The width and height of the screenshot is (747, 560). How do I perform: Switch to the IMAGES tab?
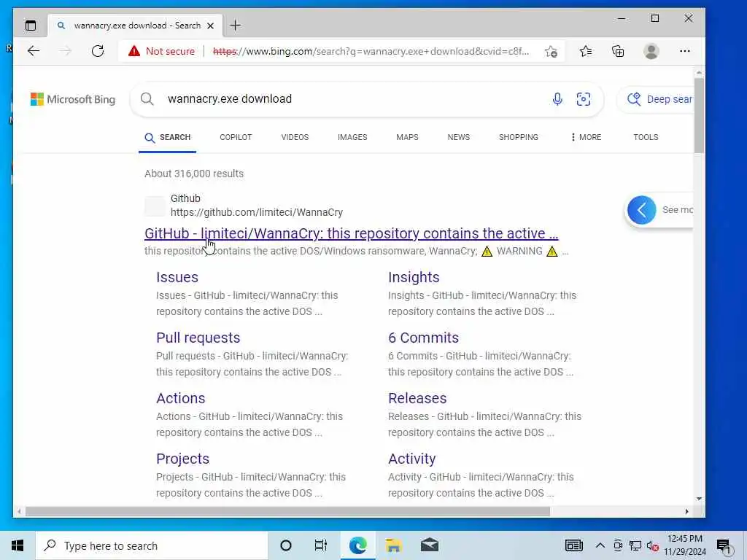[x=352, y=137]
